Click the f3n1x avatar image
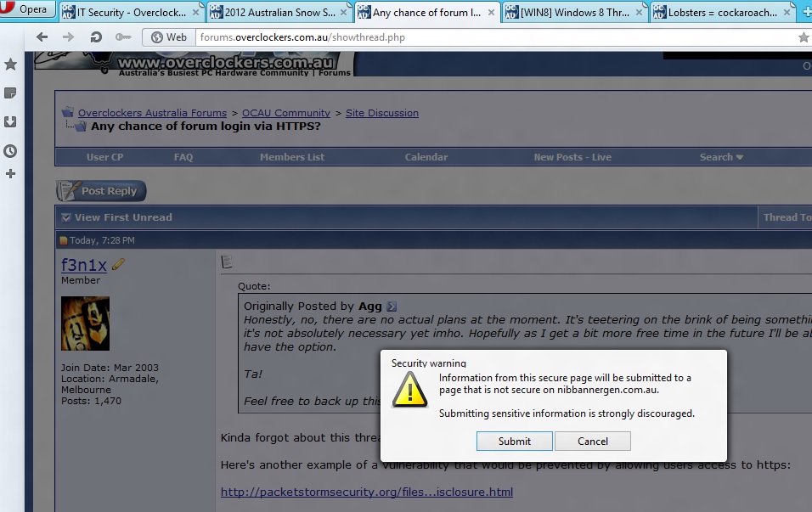Image resolution: width=812 pixels, height=512 pixels. click(x=86, y=324)
